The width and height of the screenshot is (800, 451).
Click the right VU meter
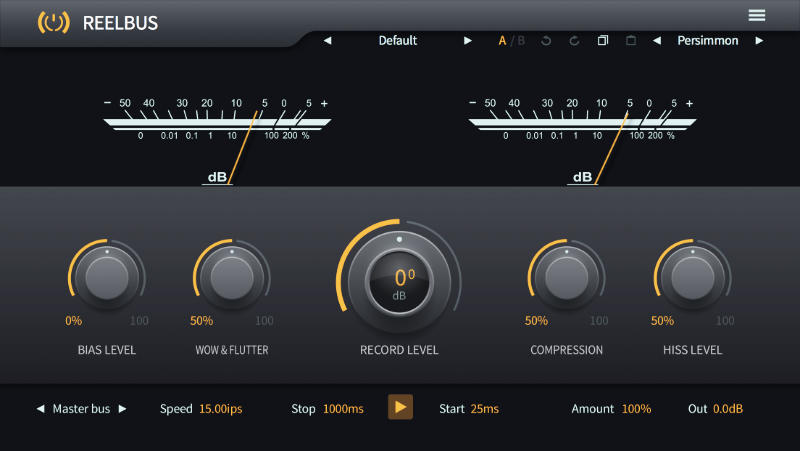pyautogui.click(x=582, y=140)
